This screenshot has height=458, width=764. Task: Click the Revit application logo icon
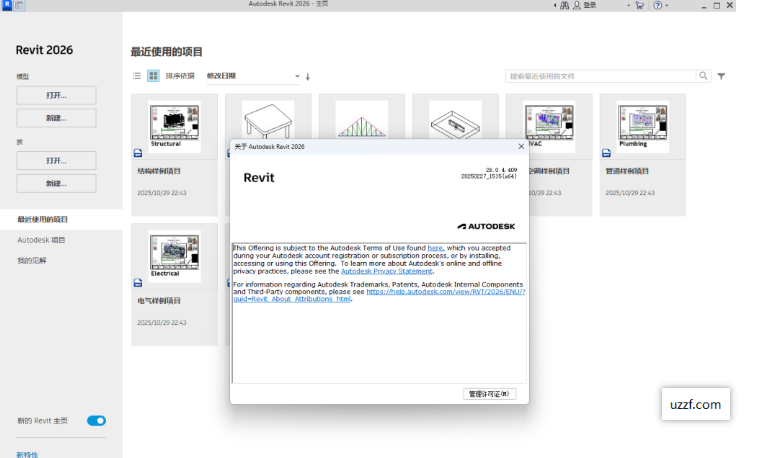point(7,5)
